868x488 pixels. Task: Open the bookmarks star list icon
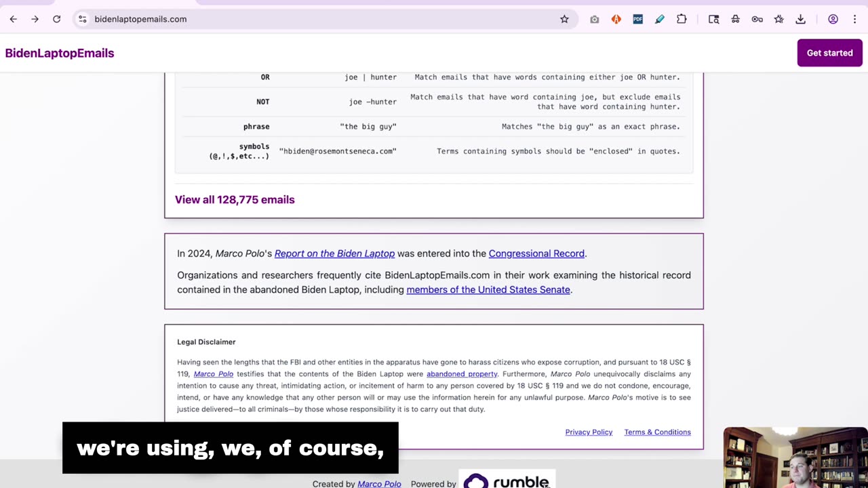point(778,20)
